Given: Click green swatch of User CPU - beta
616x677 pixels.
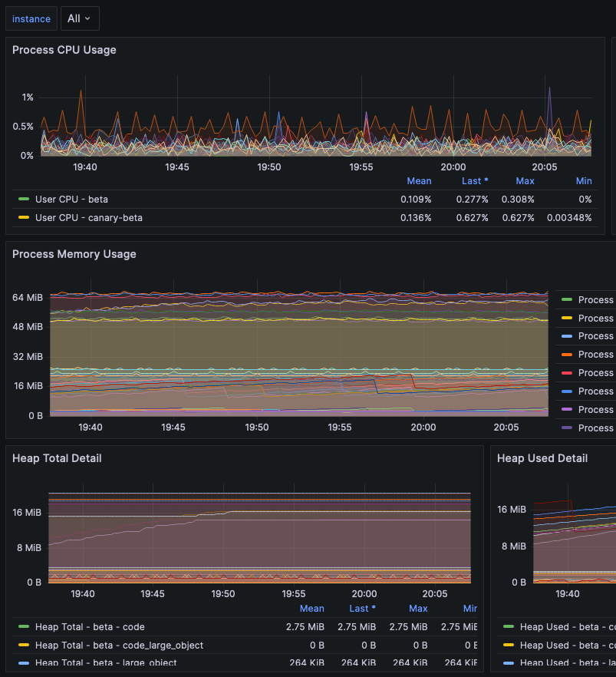Looking at the screenshot, I should point(24,199).
